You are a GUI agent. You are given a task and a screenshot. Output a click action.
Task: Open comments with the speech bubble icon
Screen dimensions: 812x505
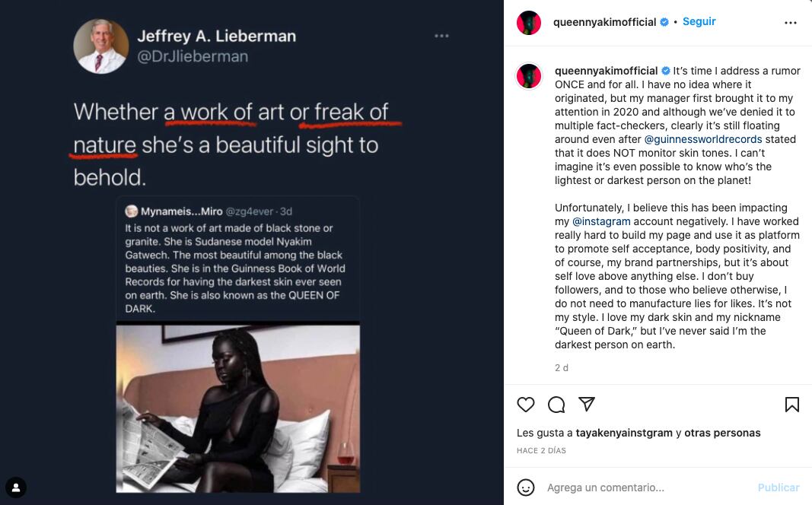[x=556, y=405]
